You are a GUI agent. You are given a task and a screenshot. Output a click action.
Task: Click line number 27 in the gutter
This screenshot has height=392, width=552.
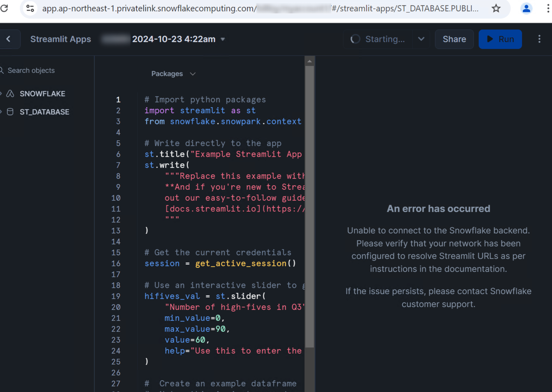tap(116, 384)
